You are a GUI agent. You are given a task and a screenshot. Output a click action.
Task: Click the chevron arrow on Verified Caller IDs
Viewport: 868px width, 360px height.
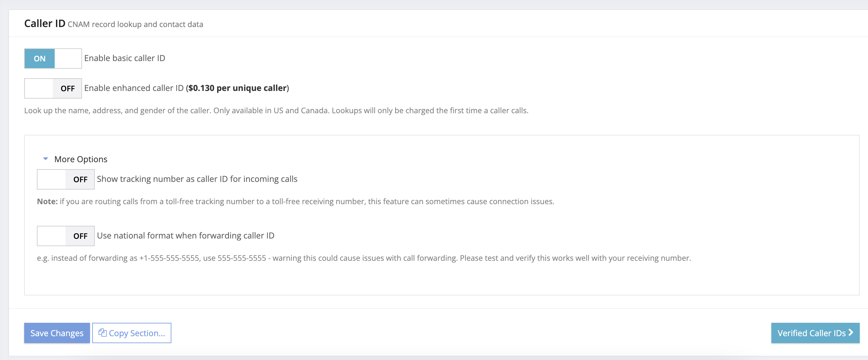point(851,333)
